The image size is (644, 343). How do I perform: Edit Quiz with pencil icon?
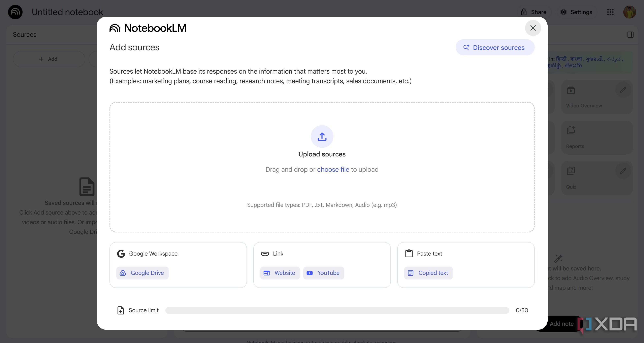coord(623,171)
